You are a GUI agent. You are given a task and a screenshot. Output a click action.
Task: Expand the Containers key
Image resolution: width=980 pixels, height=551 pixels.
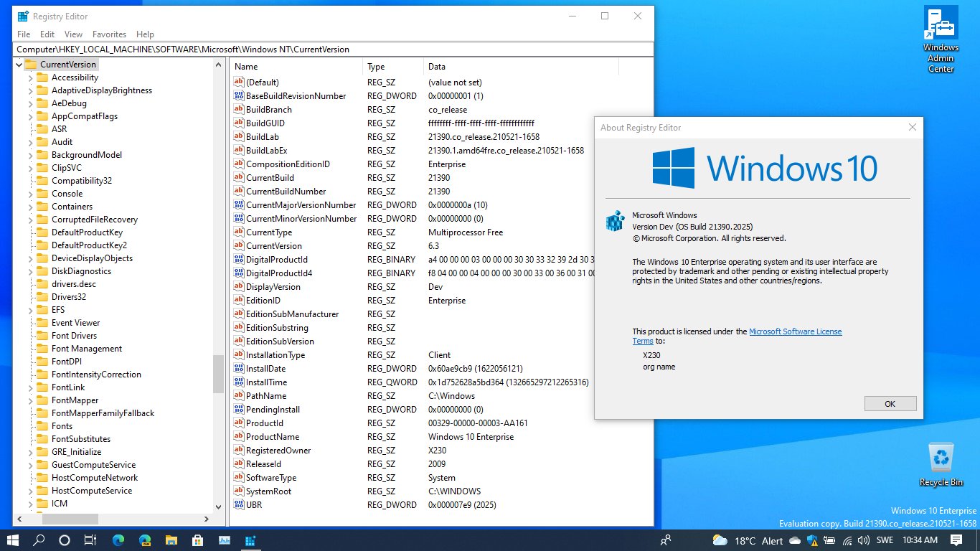click(31, 207)
